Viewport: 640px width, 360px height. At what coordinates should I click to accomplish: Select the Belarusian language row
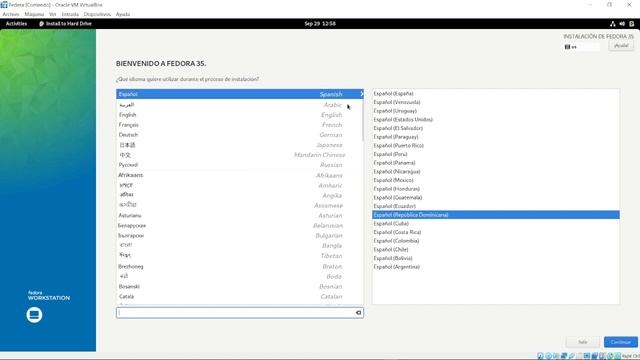[x=240, y=225]
